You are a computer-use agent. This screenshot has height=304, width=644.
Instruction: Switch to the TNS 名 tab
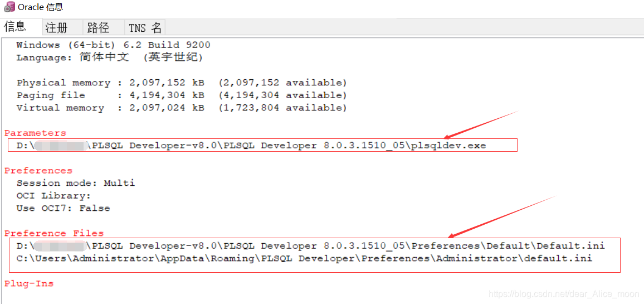click(x=145, y=27)
